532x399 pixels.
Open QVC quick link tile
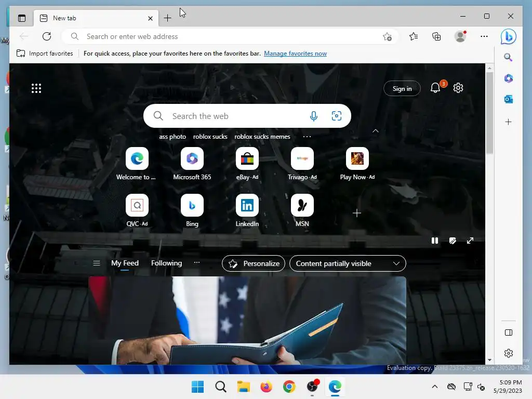point(137,211)
